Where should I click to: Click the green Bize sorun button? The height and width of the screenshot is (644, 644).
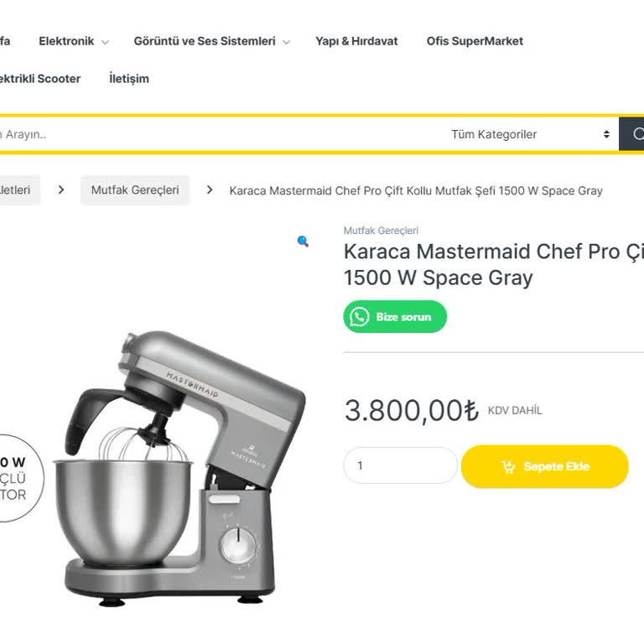coord(395,317)
